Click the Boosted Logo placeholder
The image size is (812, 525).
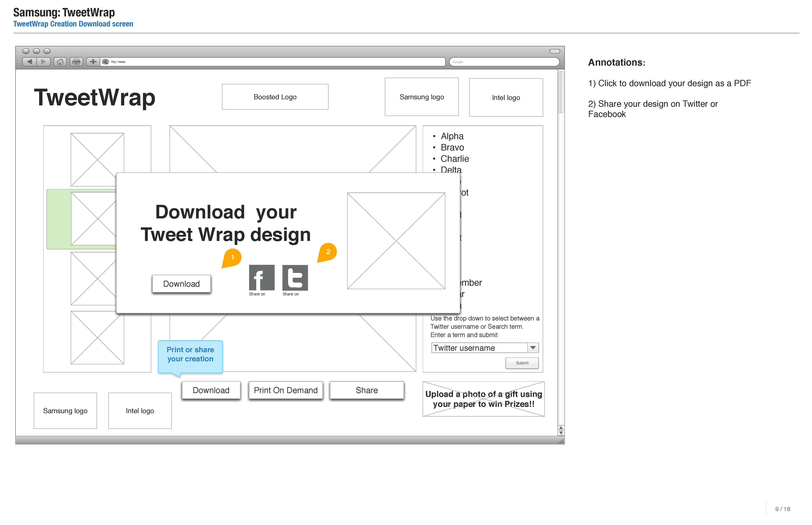tap(275, 97)
